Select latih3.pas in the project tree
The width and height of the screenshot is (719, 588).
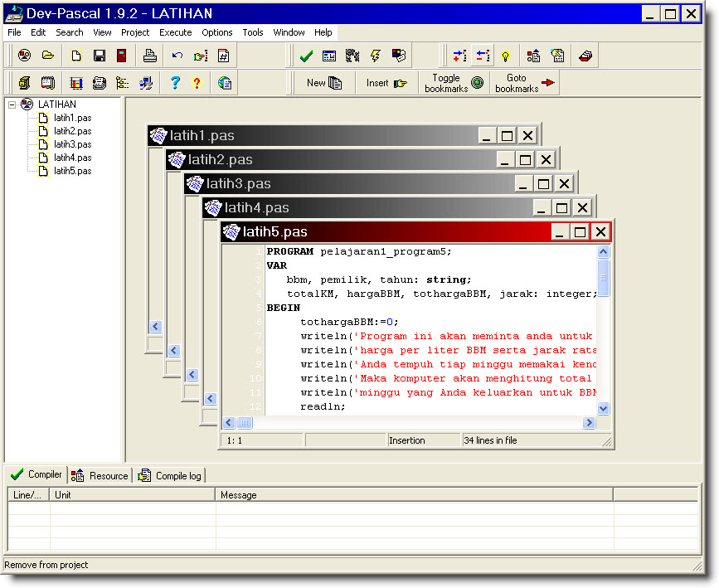click(x=72, y=144)
